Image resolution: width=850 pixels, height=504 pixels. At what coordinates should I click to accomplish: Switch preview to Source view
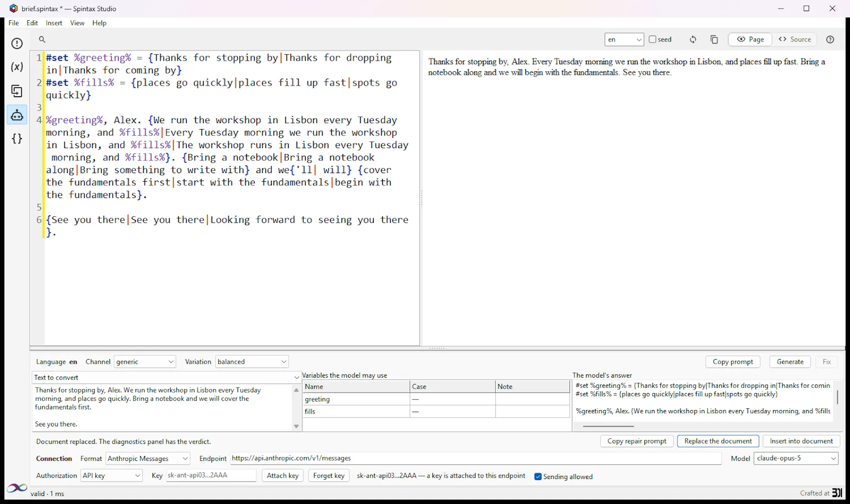pyautogui.click(x=795, y=39)
